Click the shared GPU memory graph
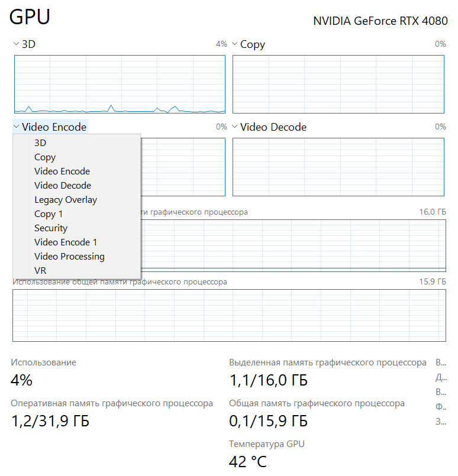This screenshot has width=458, height=476. click(228, 315)
